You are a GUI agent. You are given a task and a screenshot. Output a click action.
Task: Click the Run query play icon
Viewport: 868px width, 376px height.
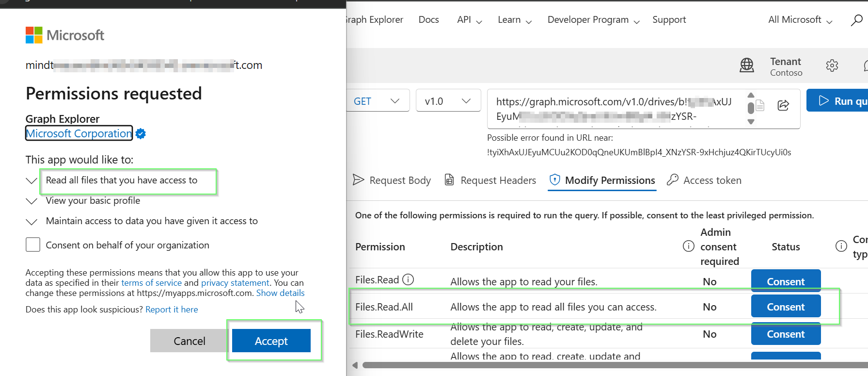823,100
